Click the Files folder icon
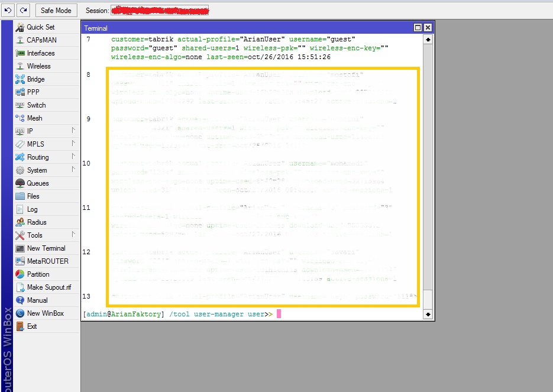Viewport: 553px width, 392px height. (20, 196)
